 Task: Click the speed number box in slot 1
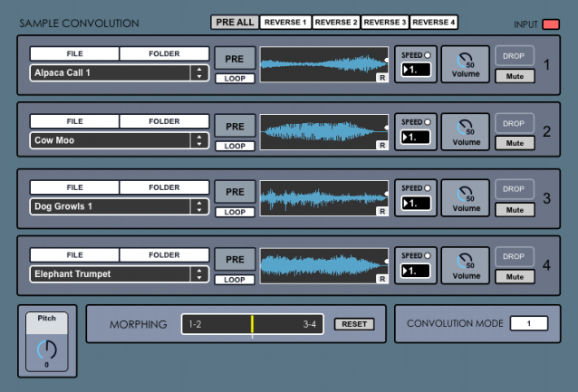point(416,70)
